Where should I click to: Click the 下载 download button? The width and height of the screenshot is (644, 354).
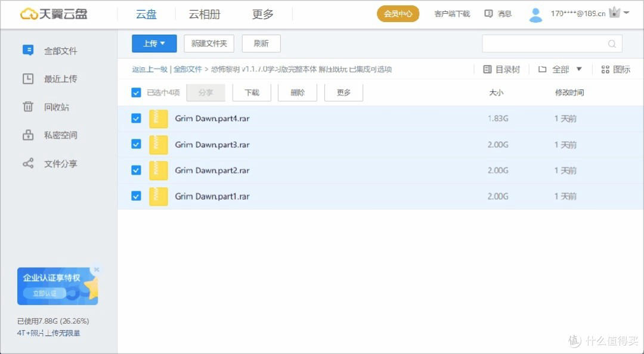click(252, 92)
